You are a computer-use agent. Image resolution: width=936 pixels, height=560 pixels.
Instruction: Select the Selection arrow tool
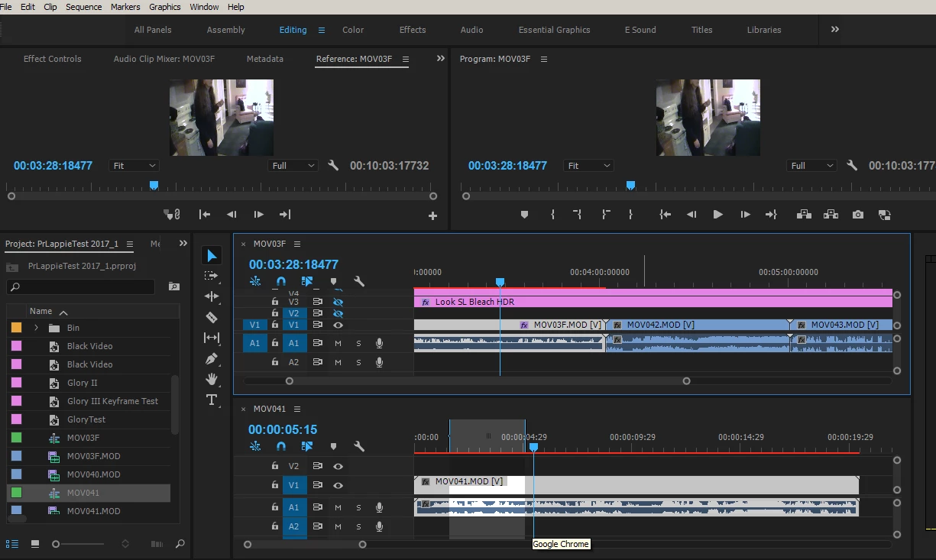(x=212, y=255)
